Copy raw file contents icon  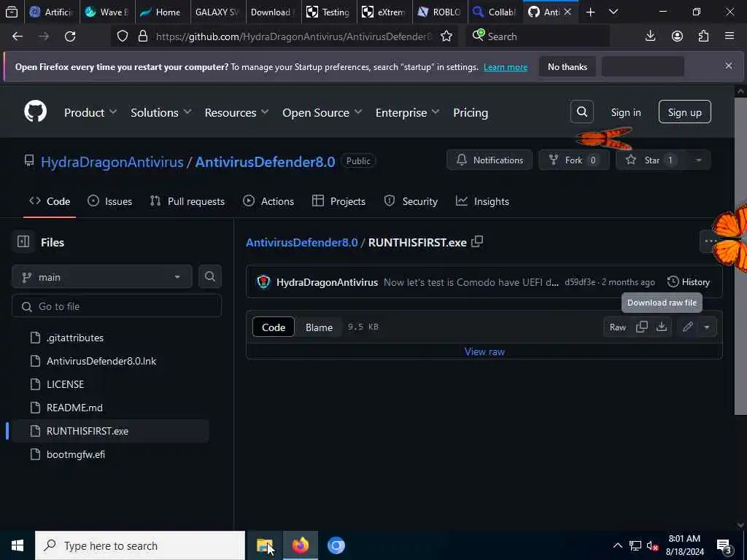642,327
